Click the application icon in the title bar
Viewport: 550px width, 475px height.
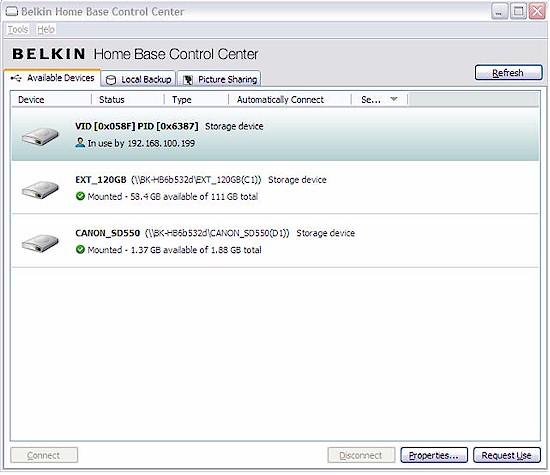(11, 12)
